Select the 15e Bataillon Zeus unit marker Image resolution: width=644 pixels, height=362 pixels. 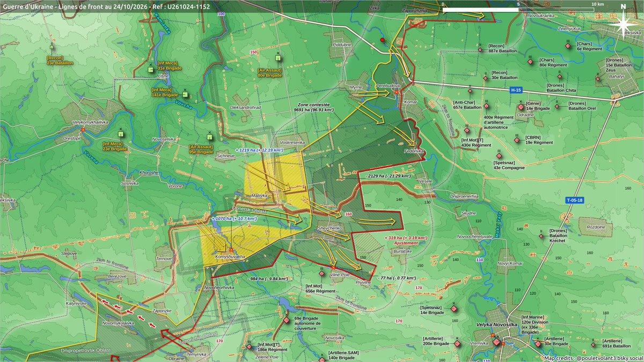(598, 79)
